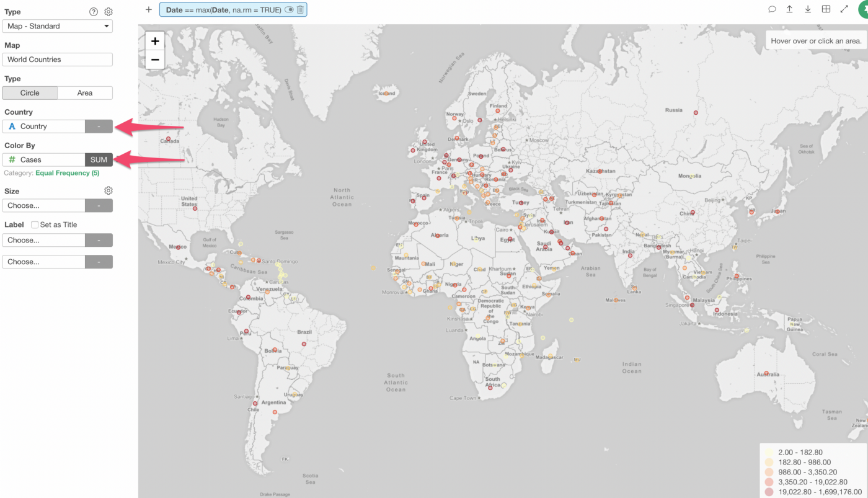Add a new filter with plus icon
Viewport: 868px width, 498px height.
point(148,9)
